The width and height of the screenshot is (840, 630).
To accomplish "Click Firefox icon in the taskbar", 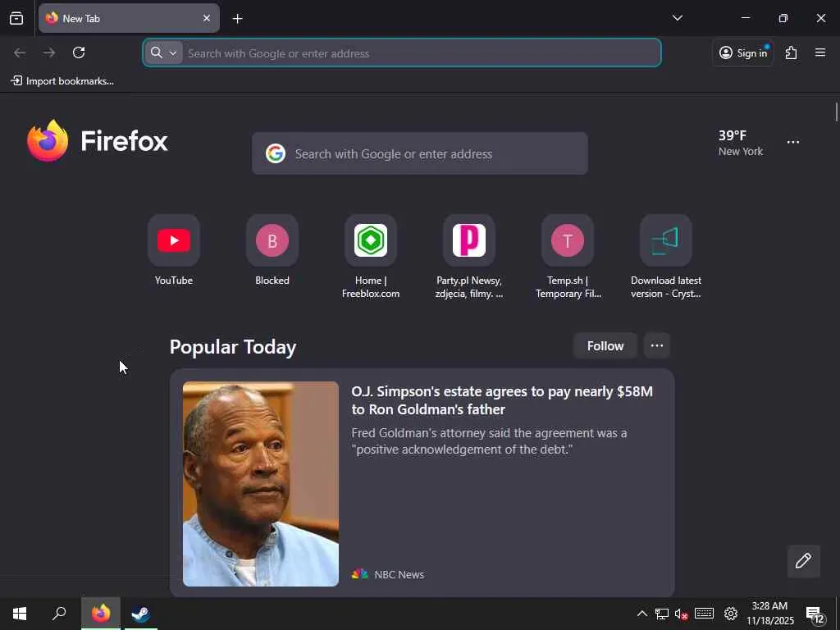I will (x=101, y=614).
